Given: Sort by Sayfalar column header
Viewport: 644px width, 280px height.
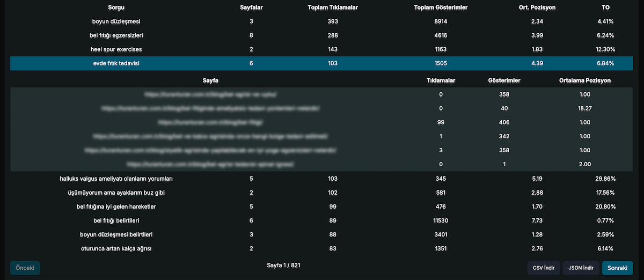Looking at the screenshot, I should (251, 8).
